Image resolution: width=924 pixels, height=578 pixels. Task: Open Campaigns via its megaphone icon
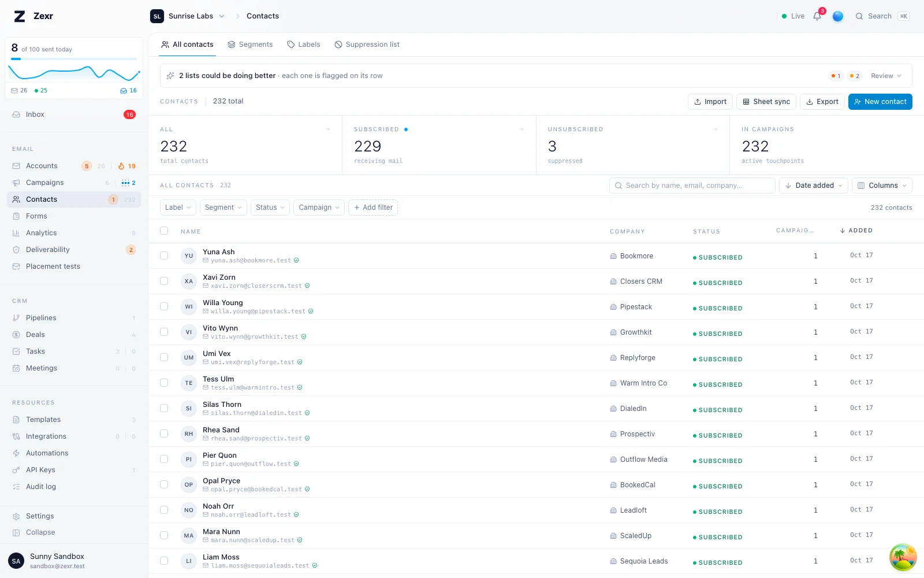coord(16,183)
